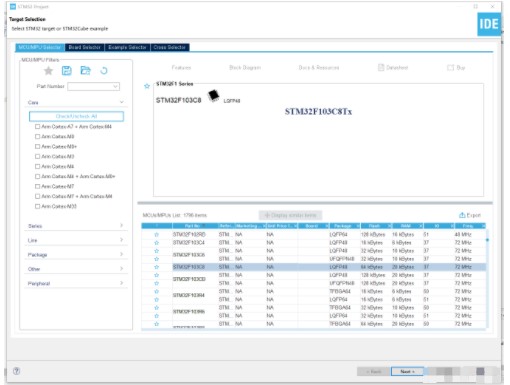Star the STM32F103R4 TFBGA64 row
Screen dimensions: 510x385
[x=156, y=291]
